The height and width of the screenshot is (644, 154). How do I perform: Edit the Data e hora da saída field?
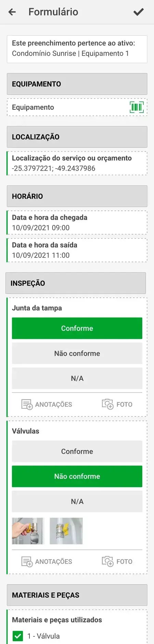click(x=77, y=250)
